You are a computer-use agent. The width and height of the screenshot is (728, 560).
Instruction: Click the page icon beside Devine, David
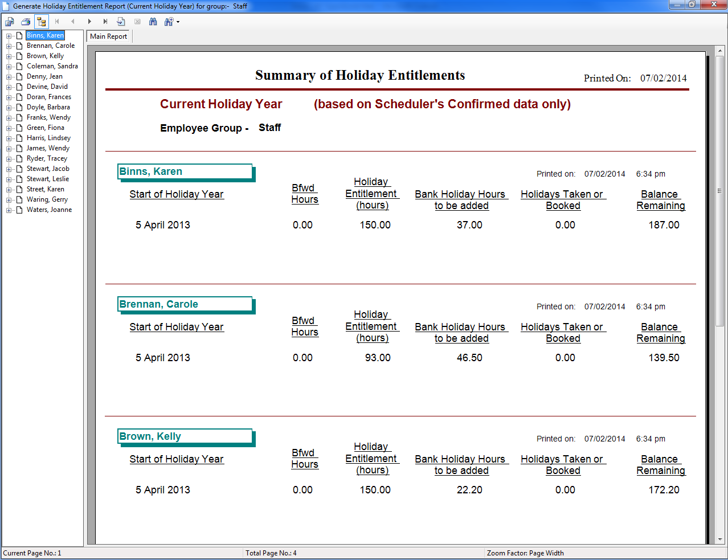(19, 87)
